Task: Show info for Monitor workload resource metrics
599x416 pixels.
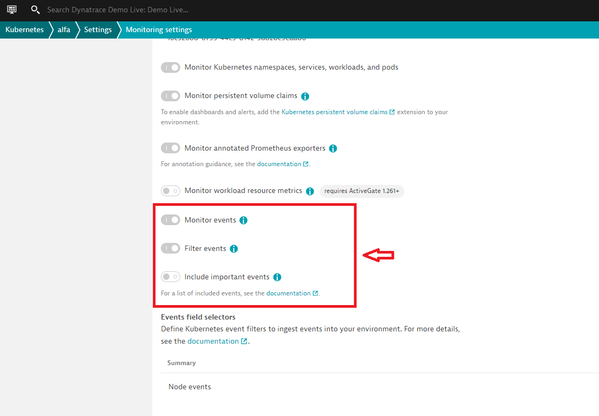Action: coord(310,191)
